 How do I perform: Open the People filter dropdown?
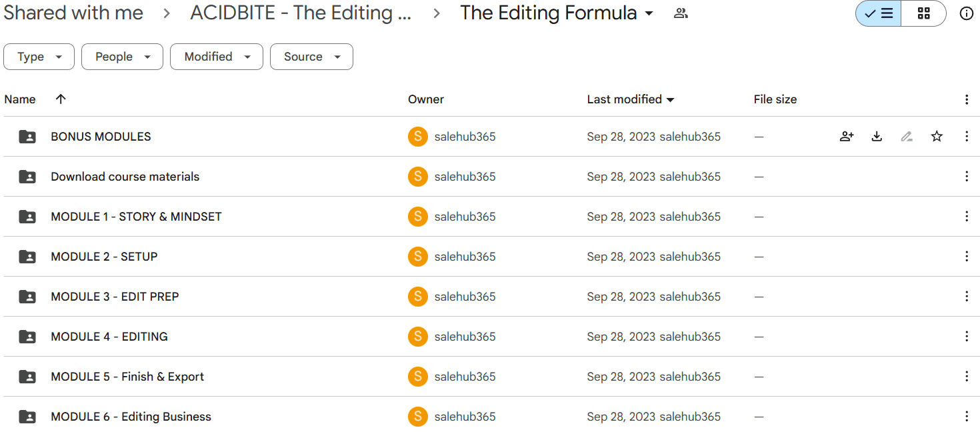coord(122,57)
